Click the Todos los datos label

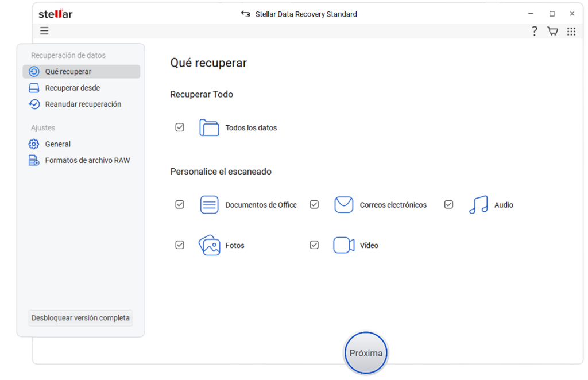(x=251, y=128)
